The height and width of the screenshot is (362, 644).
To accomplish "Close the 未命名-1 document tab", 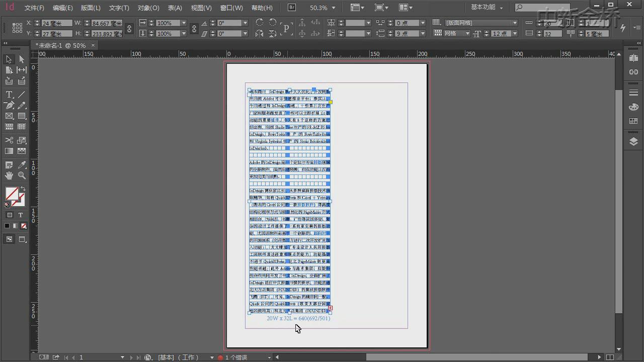I will [x=93, y=45].
